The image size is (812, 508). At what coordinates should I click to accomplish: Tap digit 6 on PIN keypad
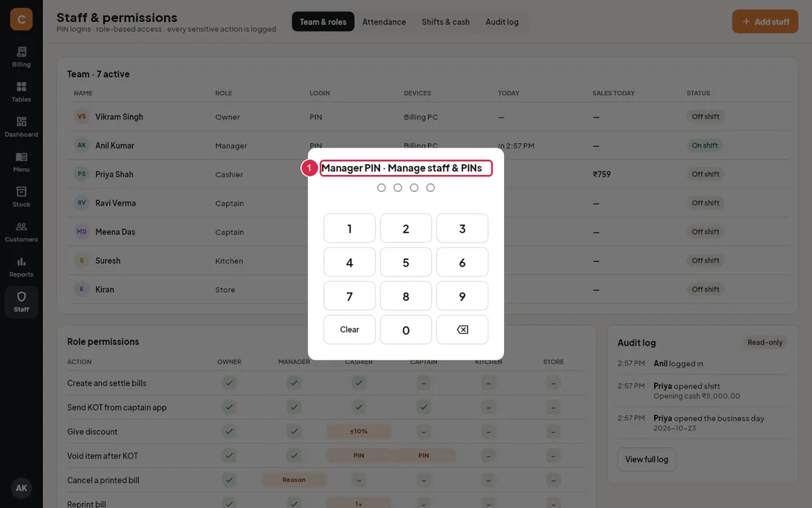(x=462, y=262)
